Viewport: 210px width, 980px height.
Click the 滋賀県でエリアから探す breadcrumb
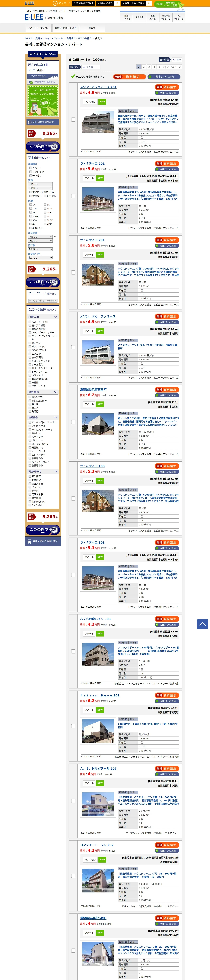pos(79,38)
